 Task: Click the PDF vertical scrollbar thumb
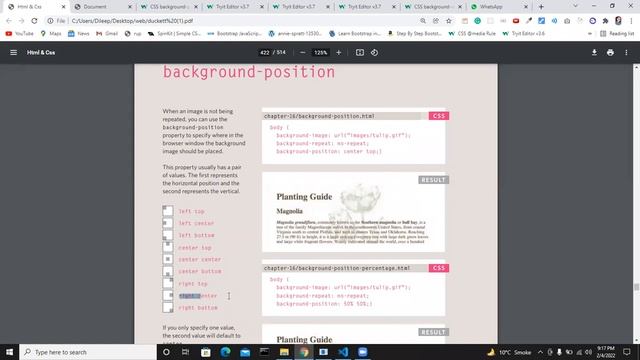(636, 287)
